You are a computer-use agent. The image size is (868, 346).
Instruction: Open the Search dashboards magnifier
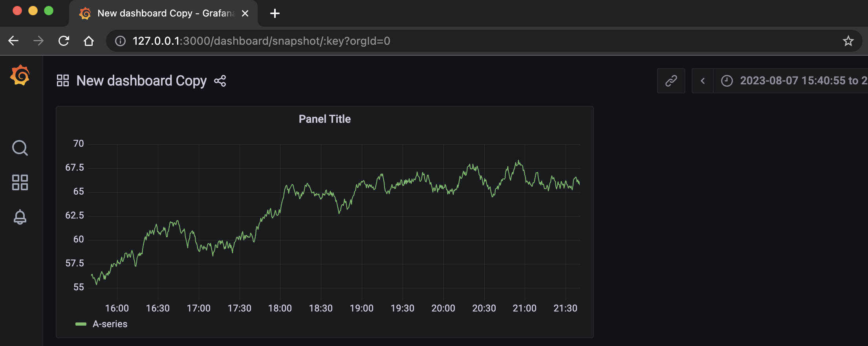(x=20, y=148)
